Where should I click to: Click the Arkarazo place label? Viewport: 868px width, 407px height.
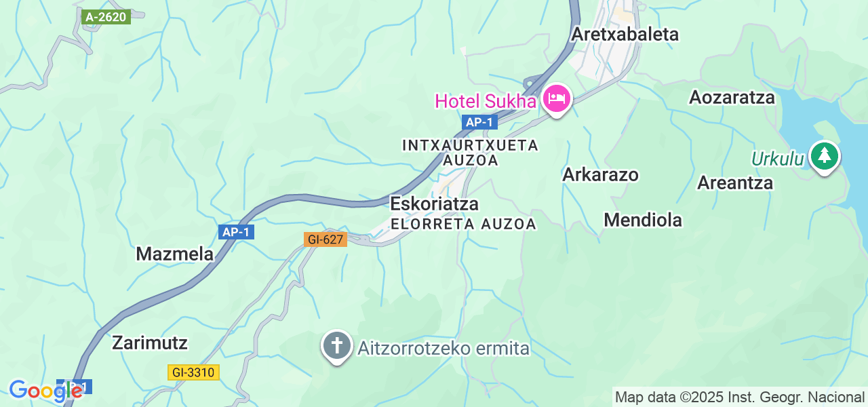[x=601, y=174]
